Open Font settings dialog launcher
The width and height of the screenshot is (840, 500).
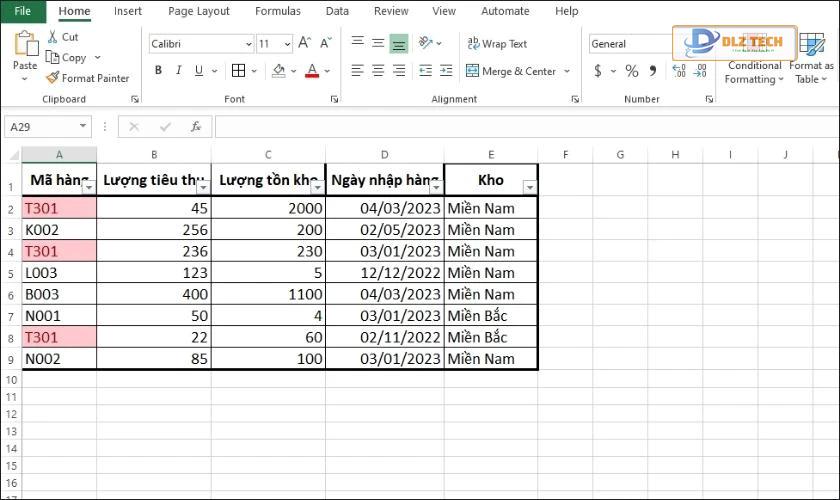pyautogui.click(x=334, y=99)
